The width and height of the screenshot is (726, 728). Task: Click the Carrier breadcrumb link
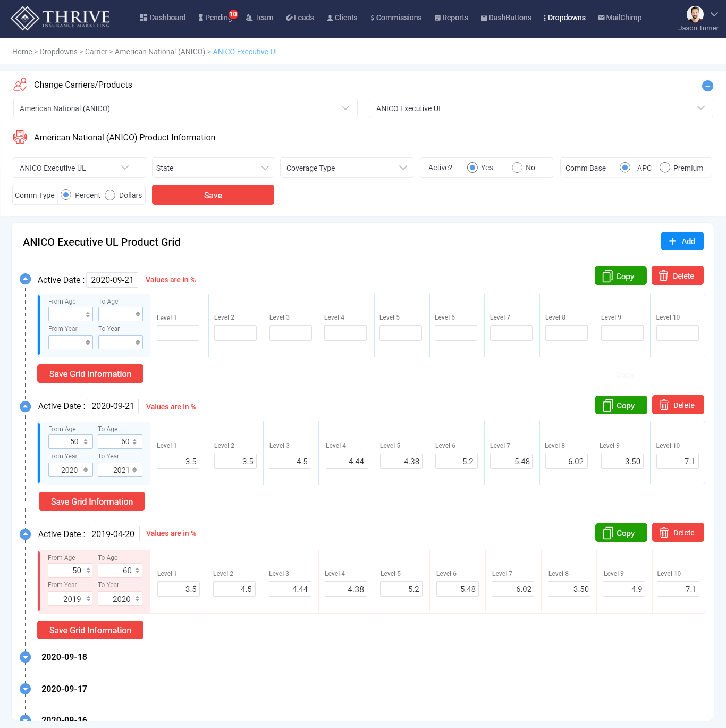(x=96, y=52)
